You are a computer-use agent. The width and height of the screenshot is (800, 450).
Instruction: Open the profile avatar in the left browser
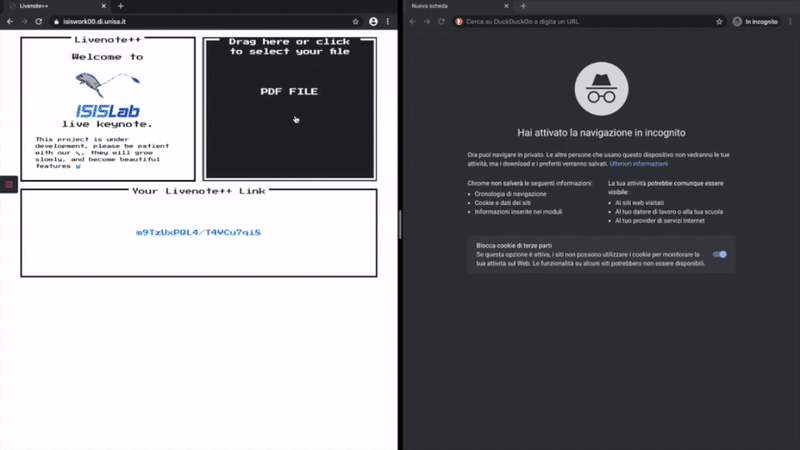pos(373,21)
